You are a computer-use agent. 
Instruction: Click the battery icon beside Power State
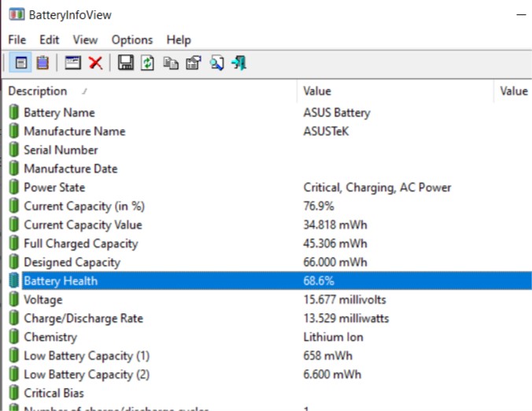point(14,187)
